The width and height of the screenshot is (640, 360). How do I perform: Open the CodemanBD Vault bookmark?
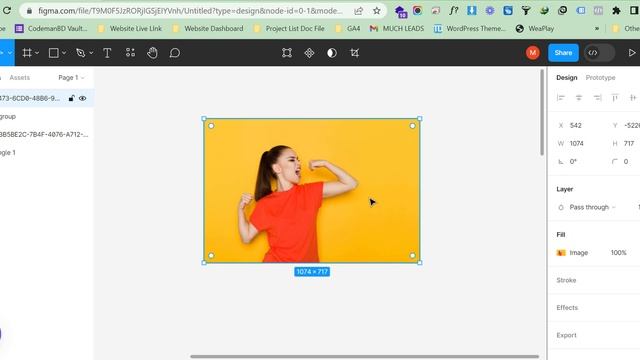click(51, 29)
